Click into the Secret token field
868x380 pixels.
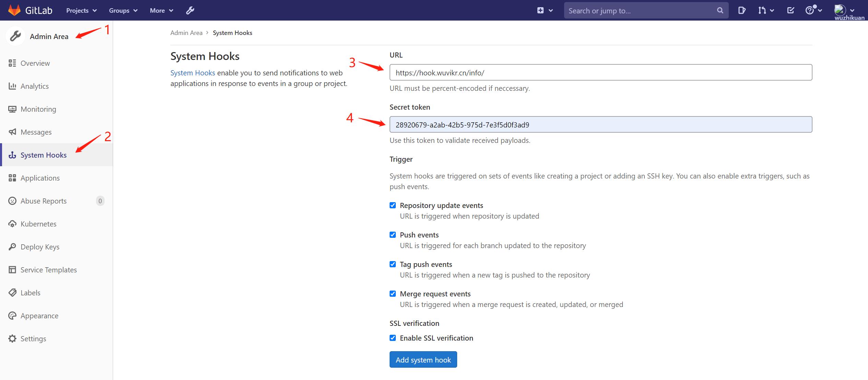[x=600, y=124]
